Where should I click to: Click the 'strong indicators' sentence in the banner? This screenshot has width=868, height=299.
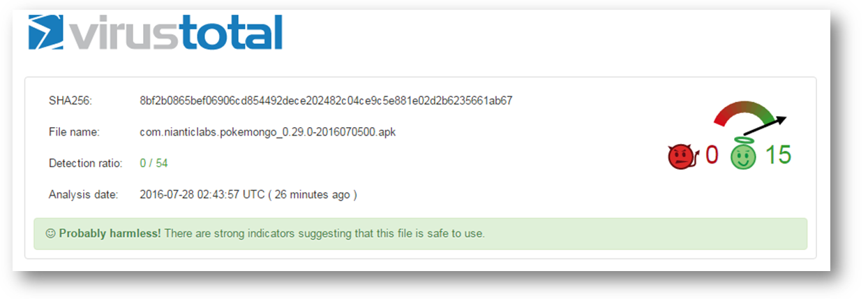(324, 233)
